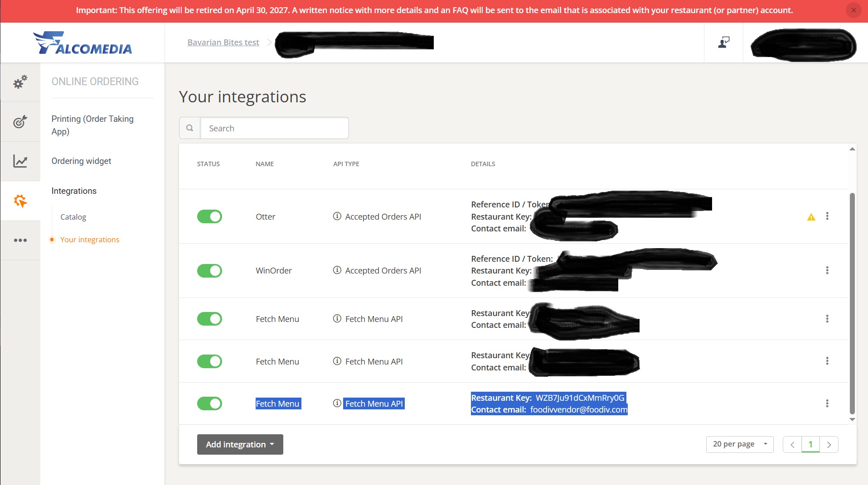
Task: Select the orange online ordering sidebar icon
Action: point(20,201)
